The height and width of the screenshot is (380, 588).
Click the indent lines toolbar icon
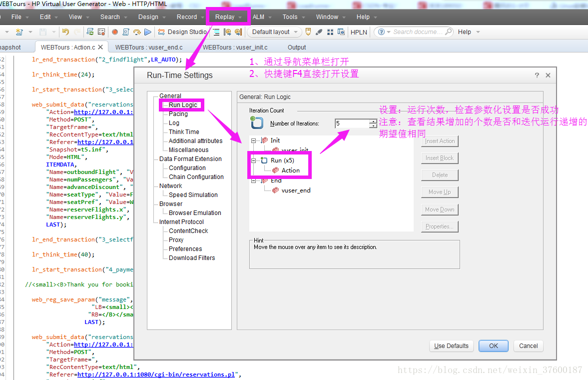click(x=216, y=32)
